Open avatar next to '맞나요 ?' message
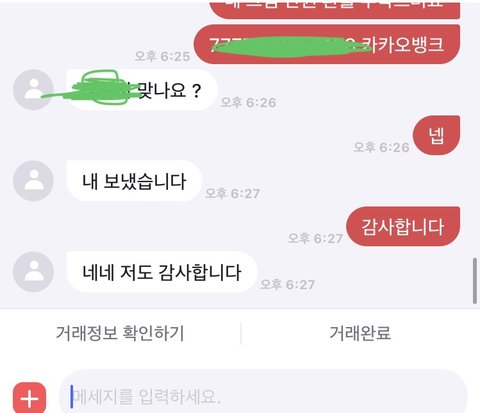The height and width of the screenshot is (413, 480). [33, 89]
